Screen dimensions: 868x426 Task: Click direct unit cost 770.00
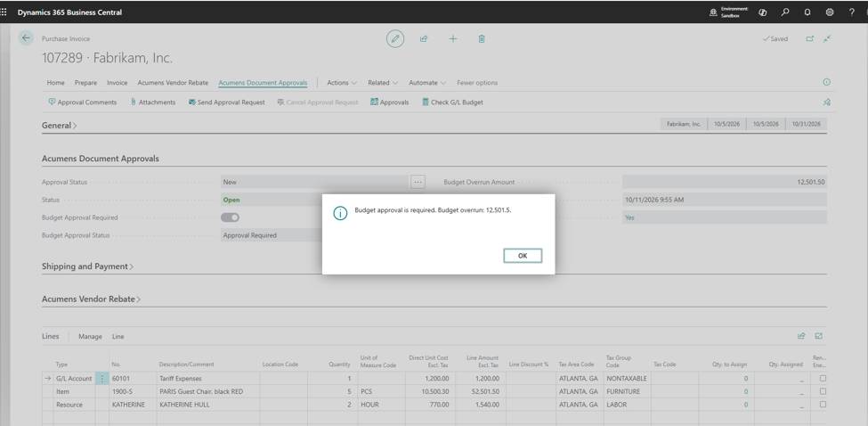[430, 405]
